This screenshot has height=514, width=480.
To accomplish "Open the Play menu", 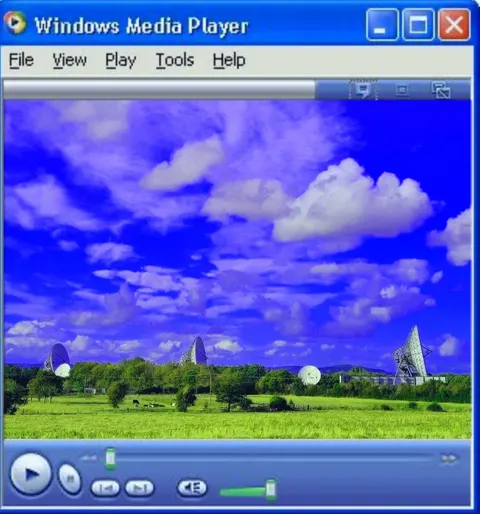I will tap(121, 60).
